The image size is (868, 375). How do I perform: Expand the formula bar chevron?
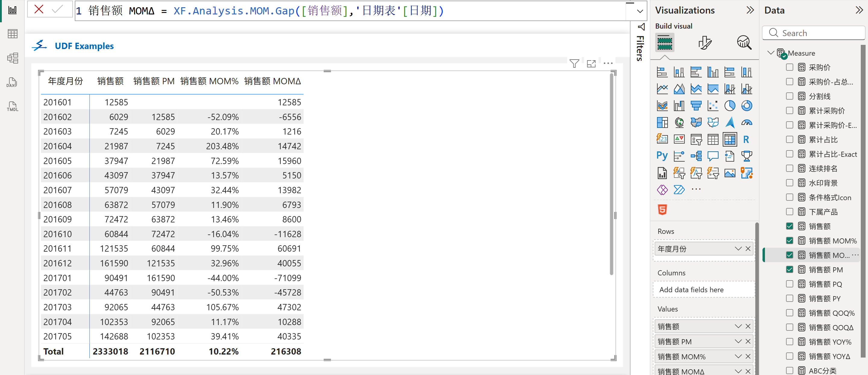[640, 11]
